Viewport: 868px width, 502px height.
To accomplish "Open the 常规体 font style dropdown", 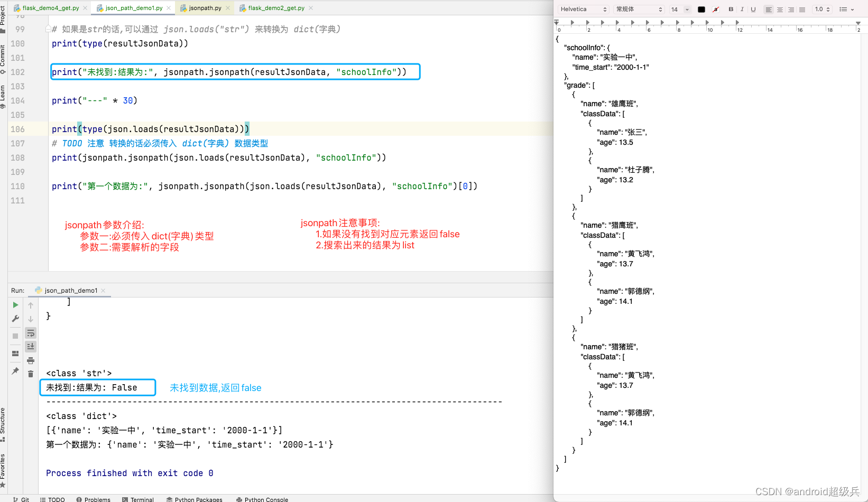I will (x=639, y=10).
